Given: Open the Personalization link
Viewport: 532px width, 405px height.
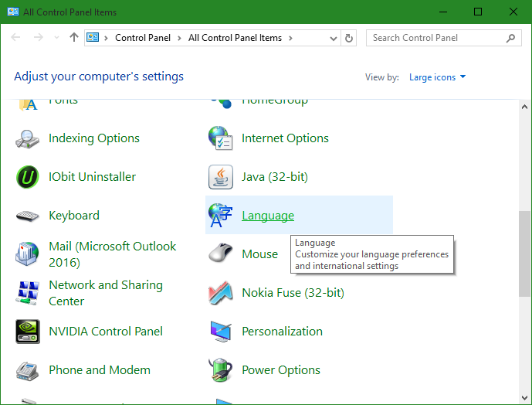Looking at the screenshot, I should 282,332.
